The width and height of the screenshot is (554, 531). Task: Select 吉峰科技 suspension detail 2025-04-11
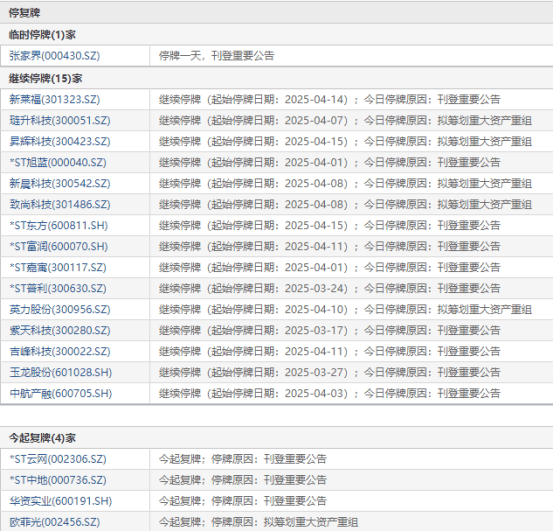pyautogui.click(x=329, y=352)
